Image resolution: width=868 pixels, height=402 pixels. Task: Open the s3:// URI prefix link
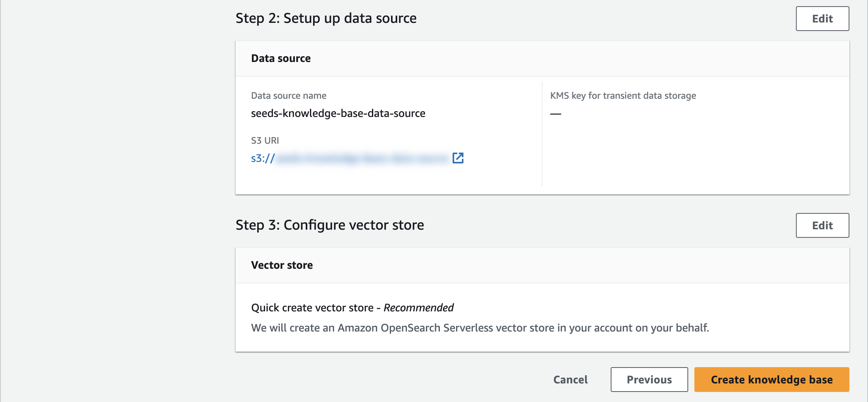[263, 158]
